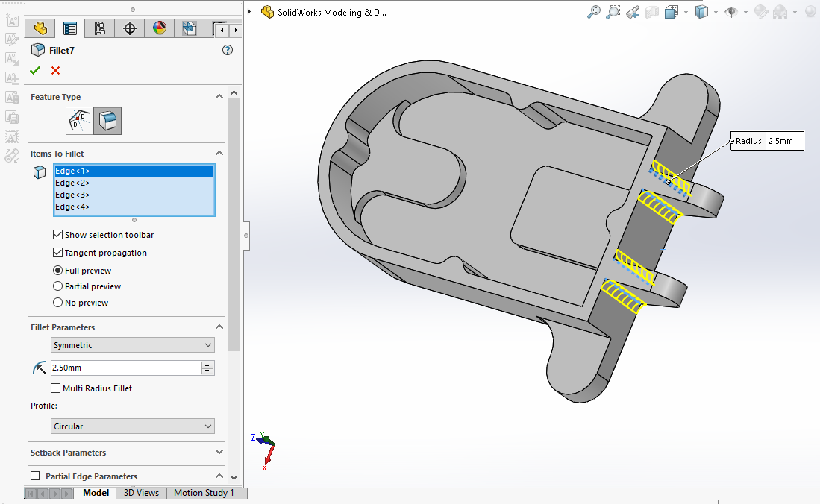Open the FeatureManager design tree tab
820x504 pixels.
(40, 29)
